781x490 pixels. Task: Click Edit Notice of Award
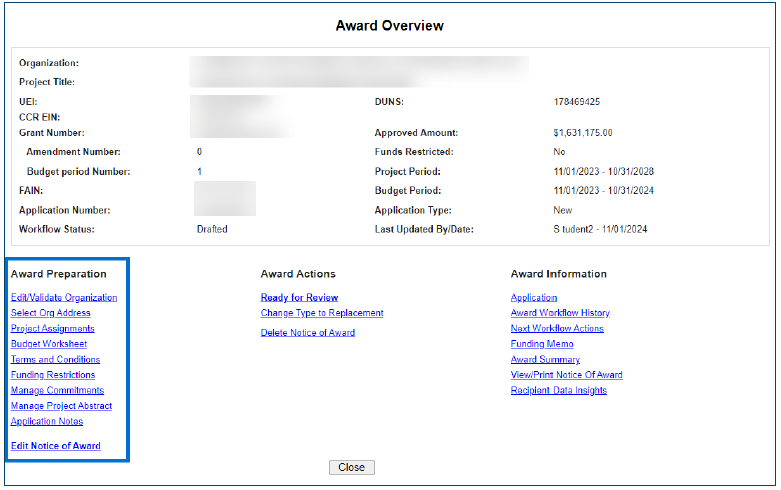pyautogui.click(x=55, y=446)
